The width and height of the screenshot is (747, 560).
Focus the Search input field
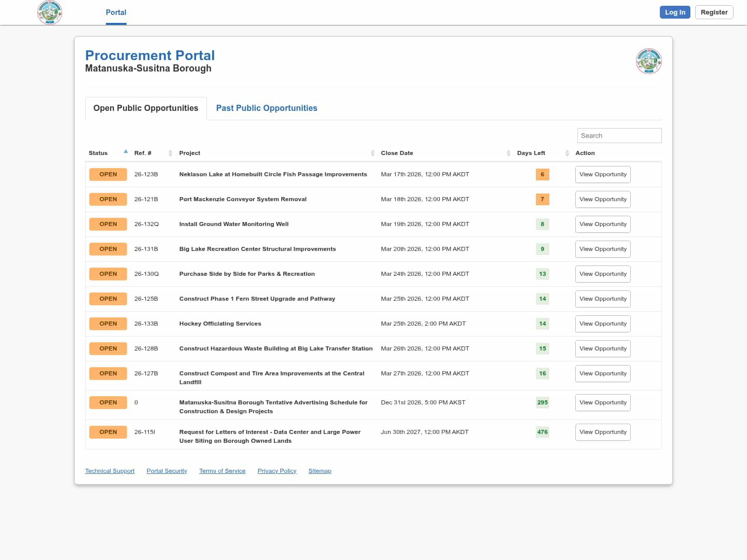pyautogui.click(x=619, y=136)
